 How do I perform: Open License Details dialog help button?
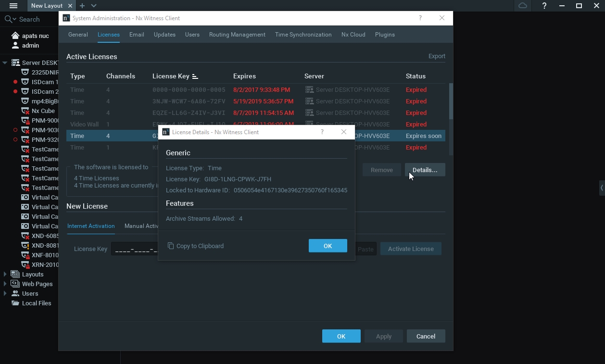(322, 132)
